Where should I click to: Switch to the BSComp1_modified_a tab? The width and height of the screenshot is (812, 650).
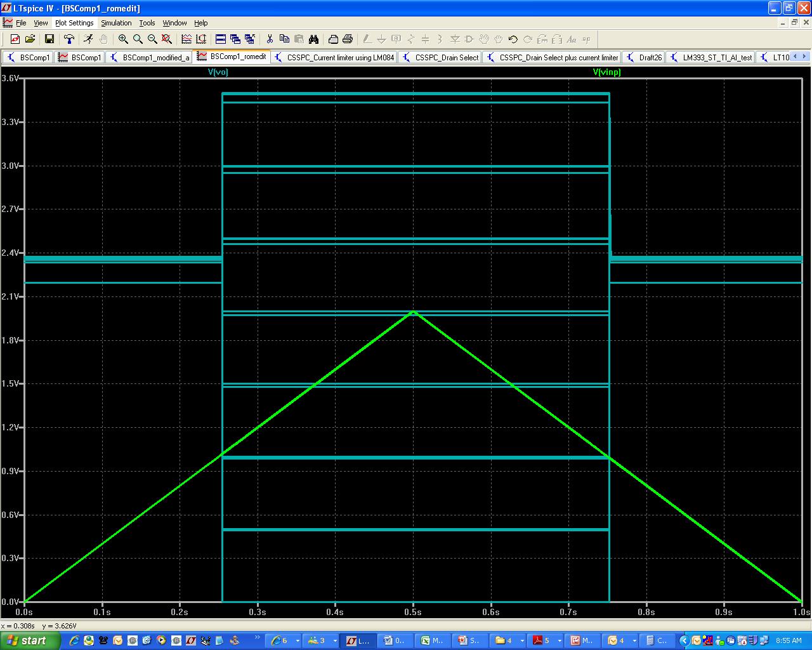coord(149,57)
